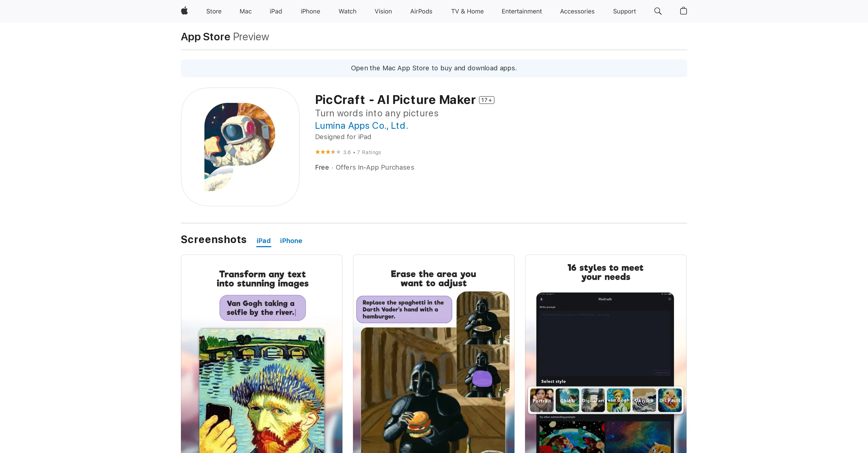Click the Select style label

[553, 381]
